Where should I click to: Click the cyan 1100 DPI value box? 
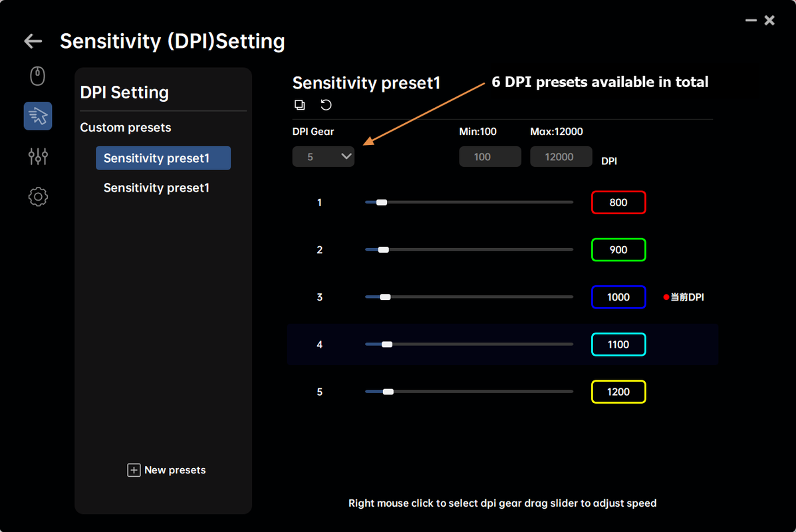click(x=618, y=344)
